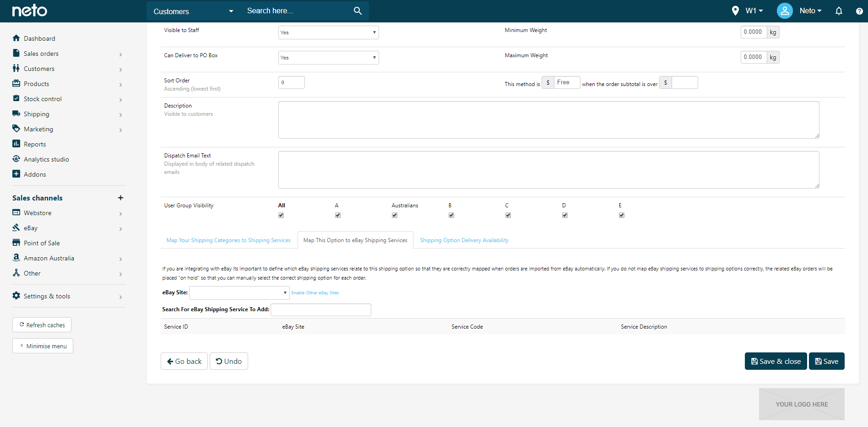Click the Analytics studio icon
Viewport: 868px width, 427px height.
pos(16,159)
